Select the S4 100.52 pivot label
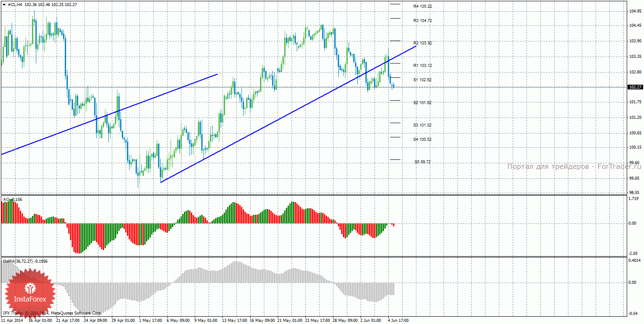 [422, 140]
